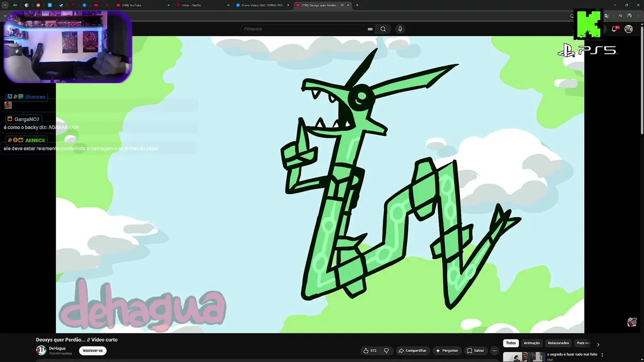This screenshot has width=644, height=362.
Task: Open the on-screen keyboard in search box
Action: click(370, 29)
